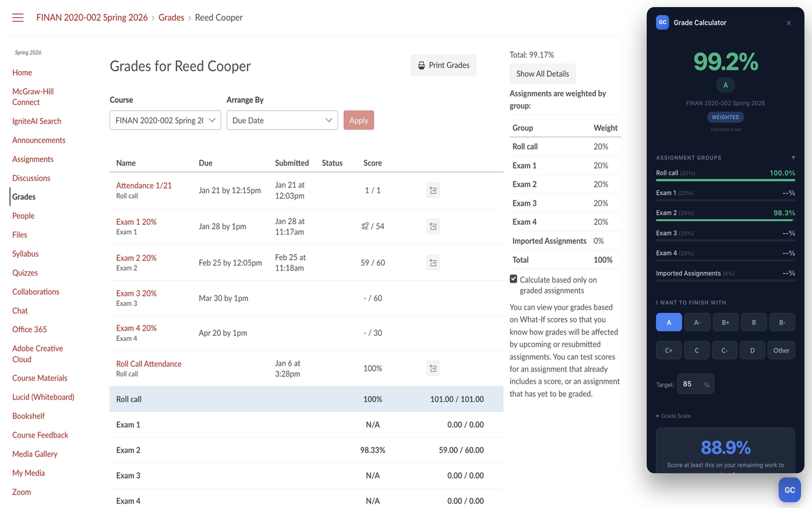Select grade A- as finish target
The image size is (812, 508).
[x=697, y=323]
